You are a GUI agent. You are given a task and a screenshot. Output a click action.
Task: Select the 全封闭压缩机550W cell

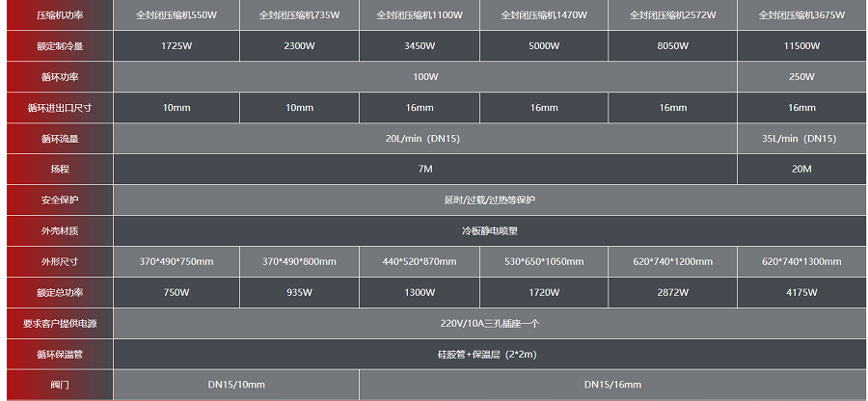[x=176, y=15]
